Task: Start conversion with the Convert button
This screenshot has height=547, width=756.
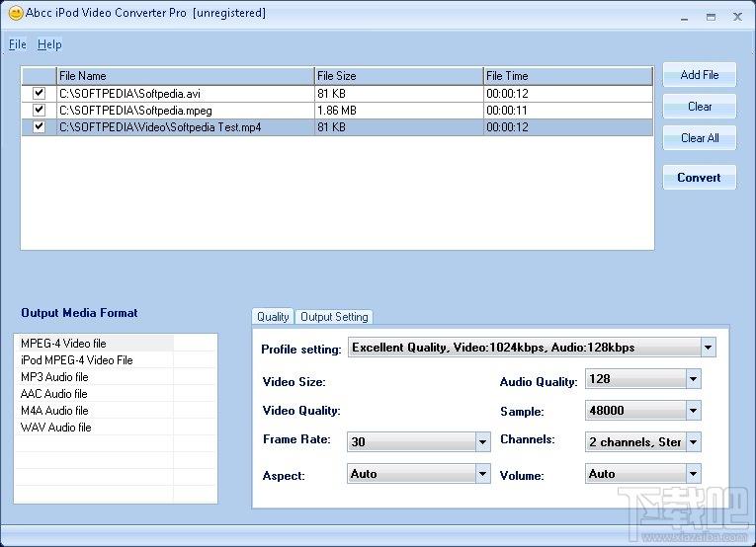Action: coord(699,177)
